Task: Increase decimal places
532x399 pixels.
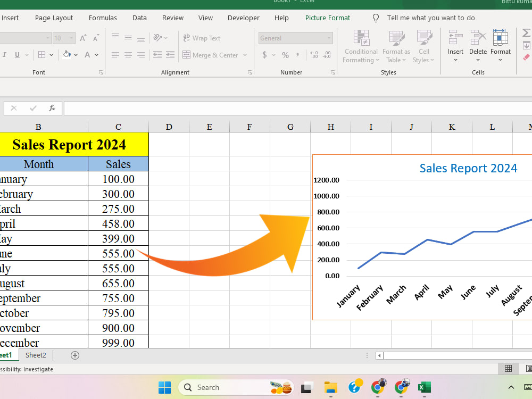Action: coord(314,55)
